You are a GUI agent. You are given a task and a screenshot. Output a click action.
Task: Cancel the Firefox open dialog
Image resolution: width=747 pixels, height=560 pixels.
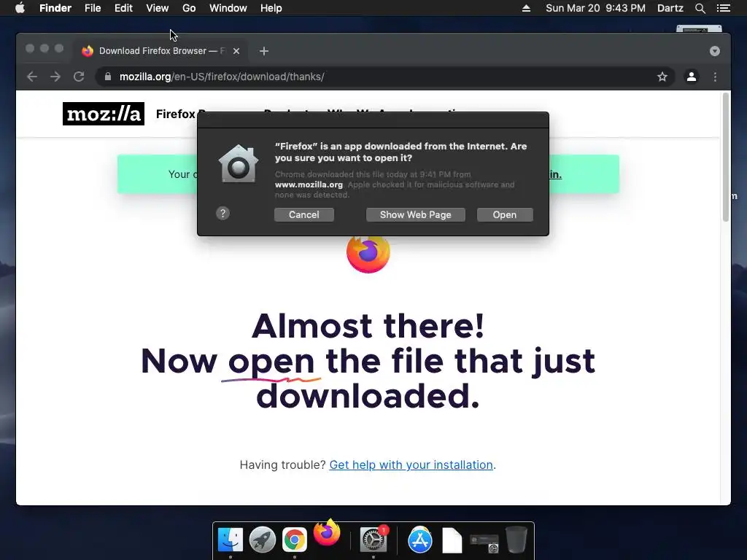point(304,215)
